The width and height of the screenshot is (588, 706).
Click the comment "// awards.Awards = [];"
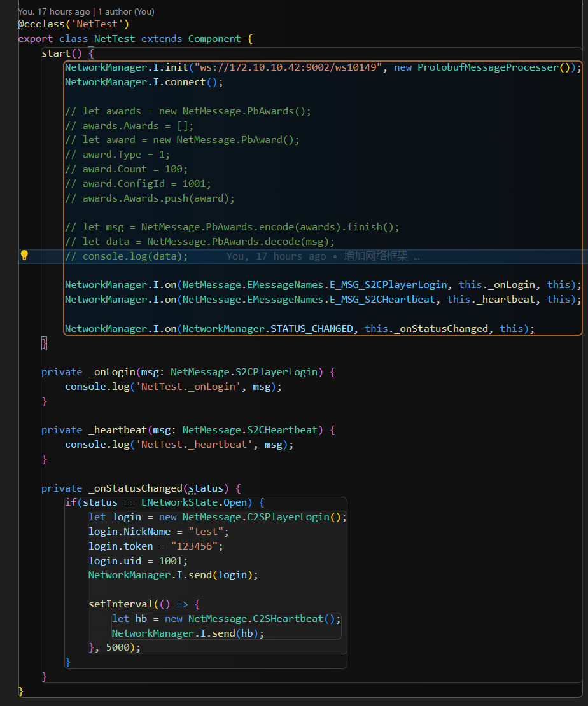tap(129, 126)
